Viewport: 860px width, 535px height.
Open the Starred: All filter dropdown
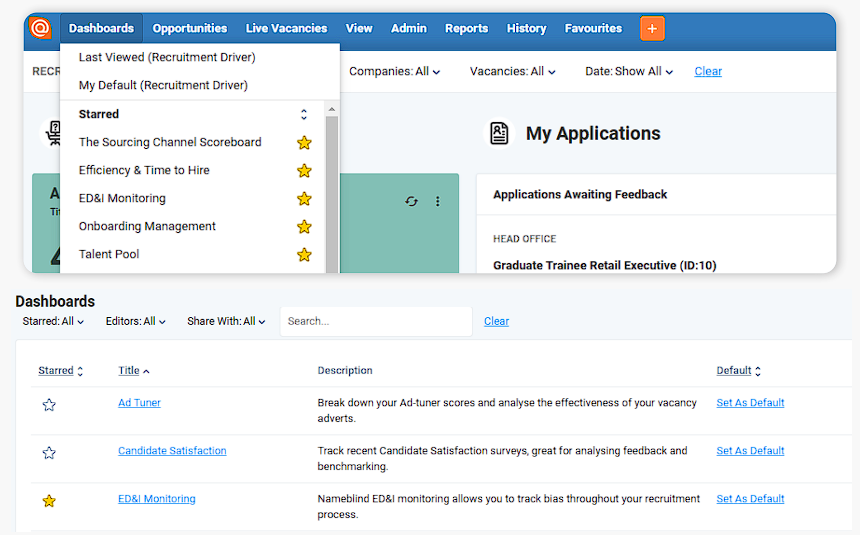(x=53, y=321)
